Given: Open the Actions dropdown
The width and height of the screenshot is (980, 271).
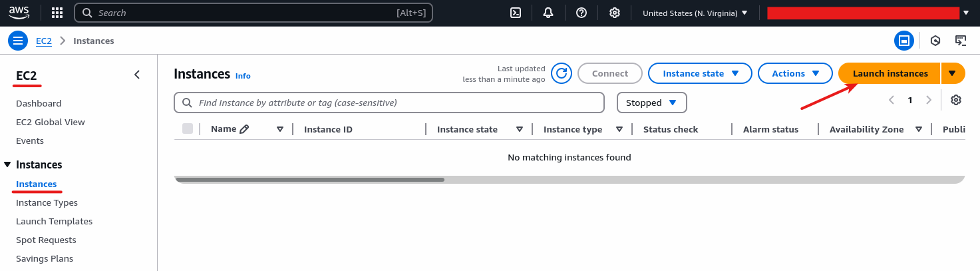Looking at the screenshot, I should 795,73.
